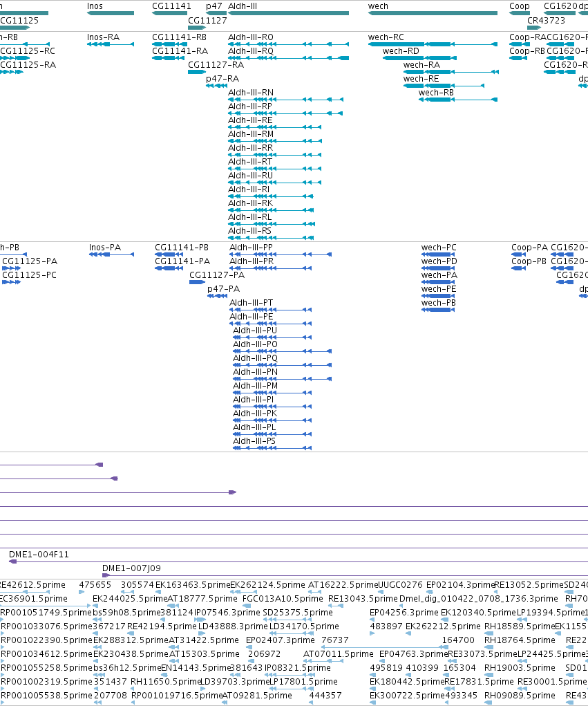Click EST feature RP001019716.5prime

click(177, 695)
